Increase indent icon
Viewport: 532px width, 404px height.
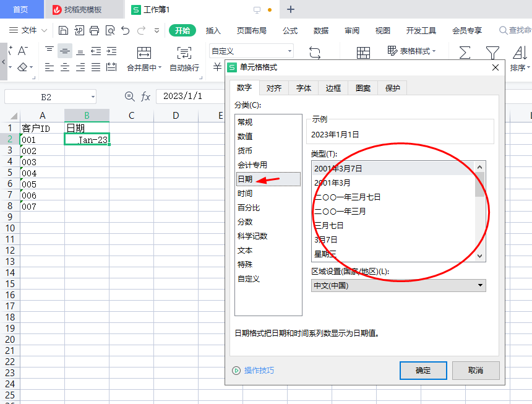111,51
